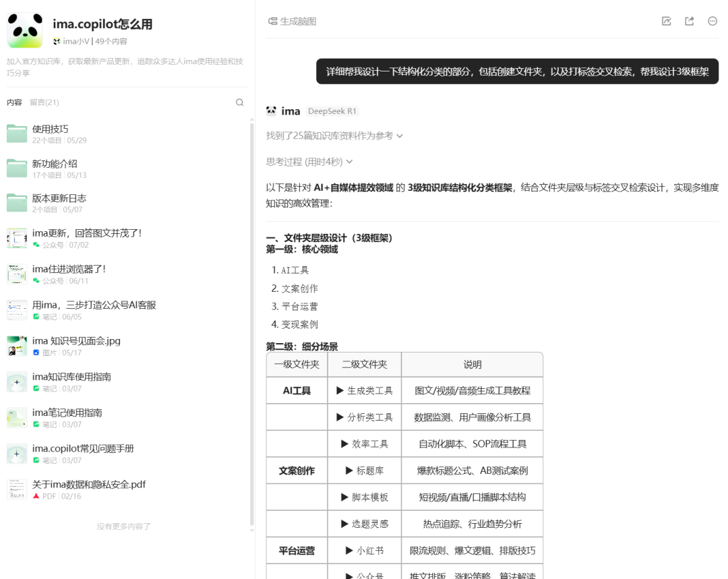Click the PDF thumbnail for 关于ima数据和隐私安全.pdf
This screenshot has height=579, width=728.
[x=17, y=489]
